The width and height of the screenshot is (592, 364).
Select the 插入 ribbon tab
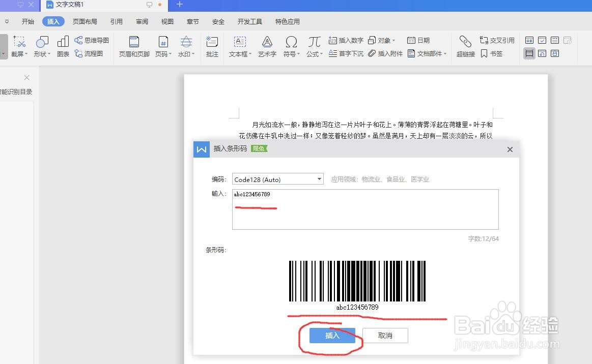coord(53,21)
